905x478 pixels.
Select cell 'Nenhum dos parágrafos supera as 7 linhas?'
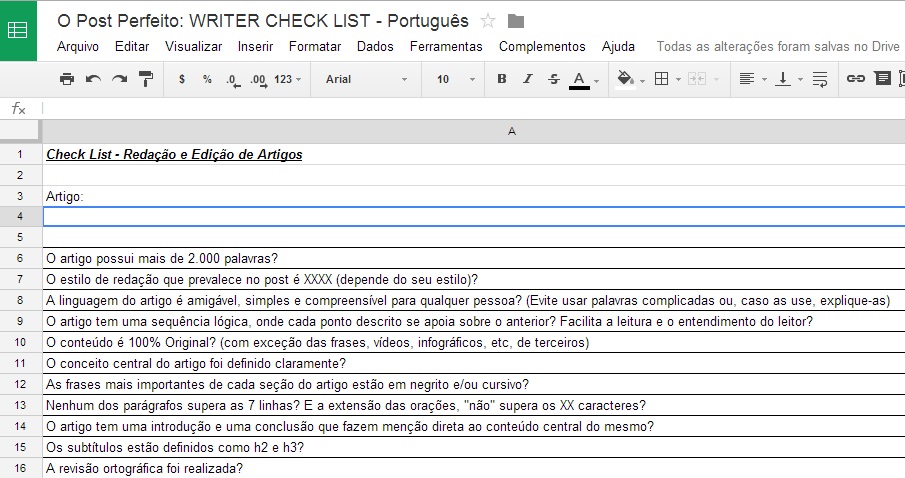[473, 405]
